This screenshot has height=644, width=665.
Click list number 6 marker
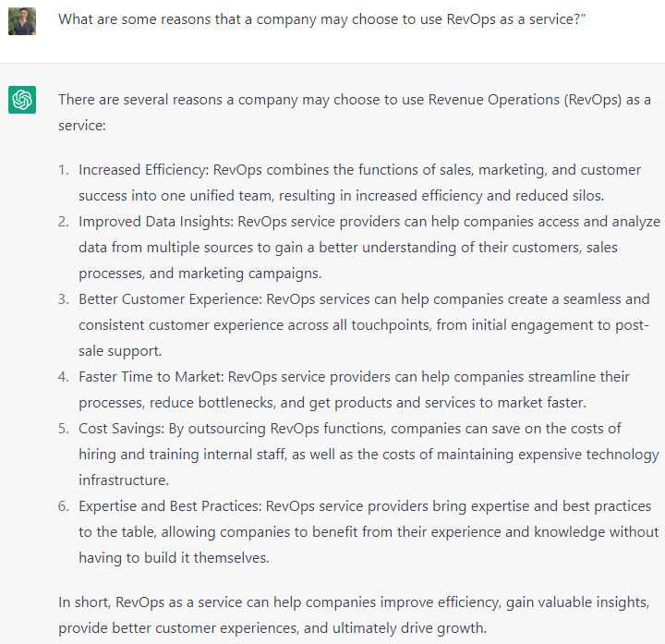tap(64, 506)
